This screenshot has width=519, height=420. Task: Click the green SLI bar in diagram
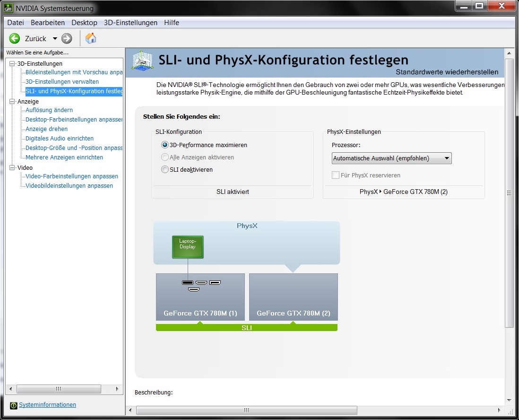[x=247, y=328]
